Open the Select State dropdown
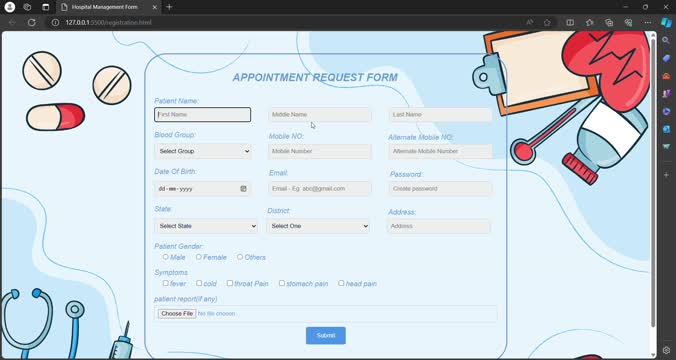676x360 pixels. click(206, 226)
